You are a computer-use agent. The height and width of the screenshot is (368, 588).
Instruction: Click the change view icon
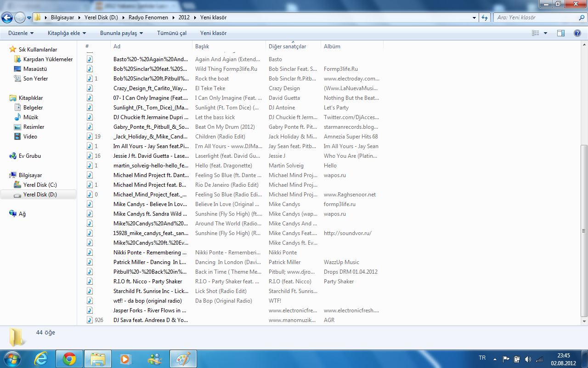(x=535, y=33)
